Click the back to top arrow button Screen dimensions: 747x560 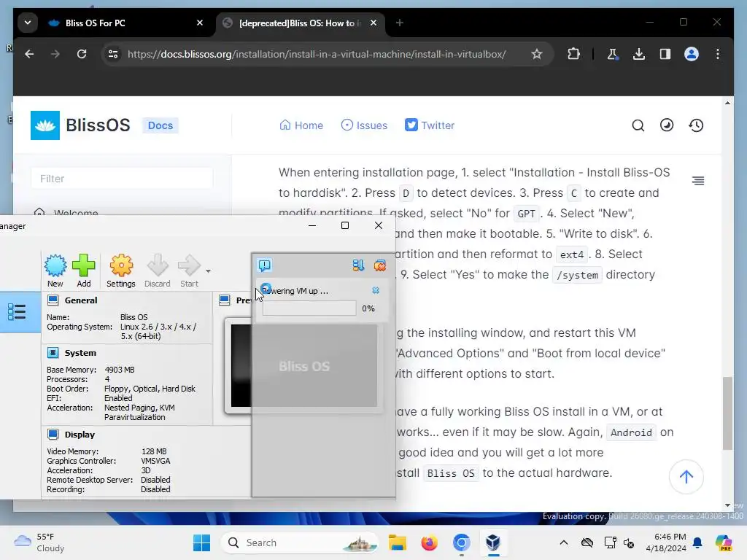[x=686, y=477]
